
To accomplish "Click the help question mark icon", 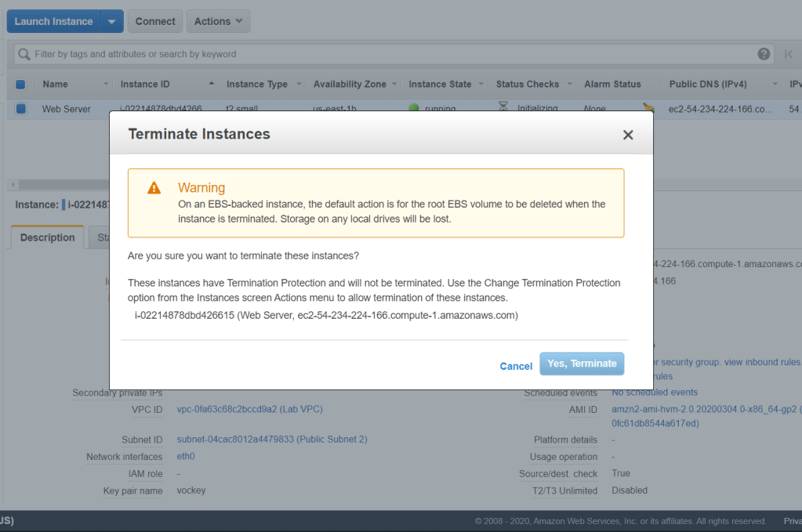I will [764, 54].
